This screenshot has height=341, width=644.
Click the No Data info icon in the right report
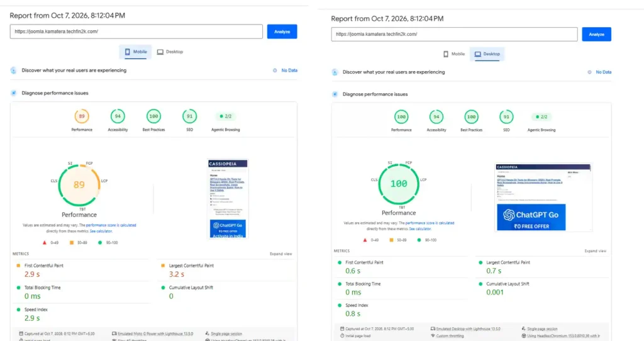click(x=589, y=72)
